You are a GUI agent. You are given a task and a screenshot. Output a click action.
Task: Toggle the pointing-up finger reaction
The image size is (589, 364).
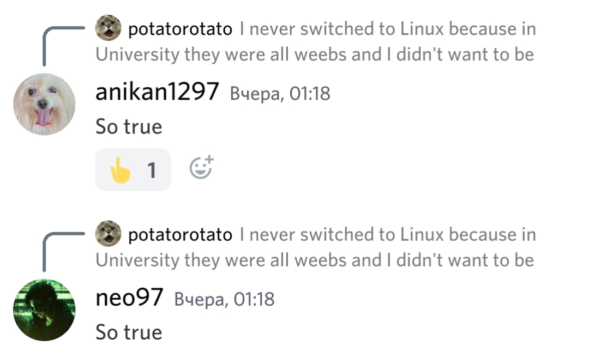click(133, 169)
